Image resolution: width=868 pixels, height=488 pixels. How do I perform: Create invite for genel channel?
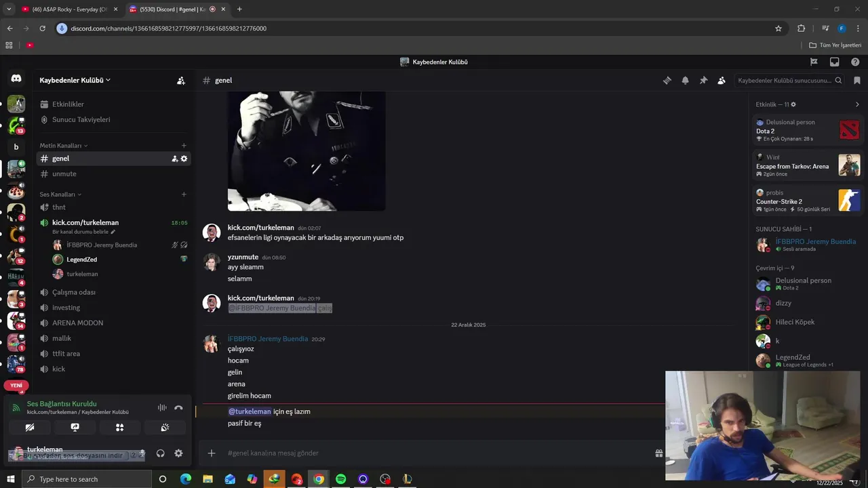tap(174, 159)
